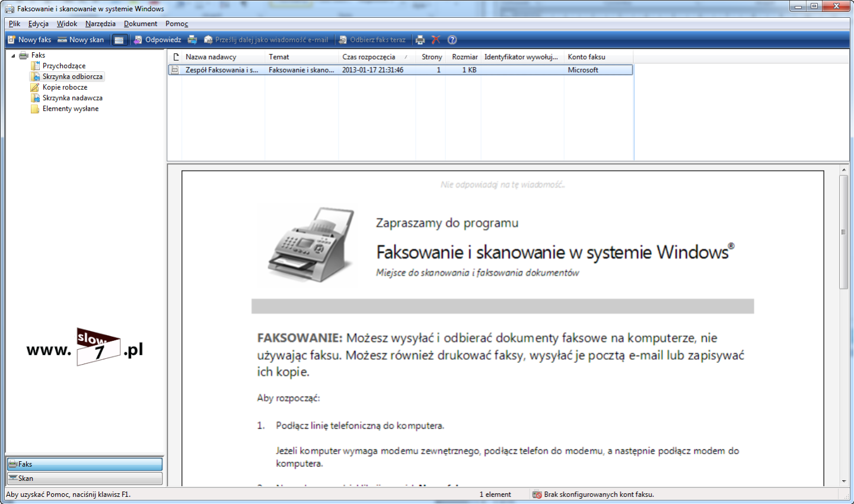Click the print icon in toolbar
Screen dimensions: 854x504
420,40
